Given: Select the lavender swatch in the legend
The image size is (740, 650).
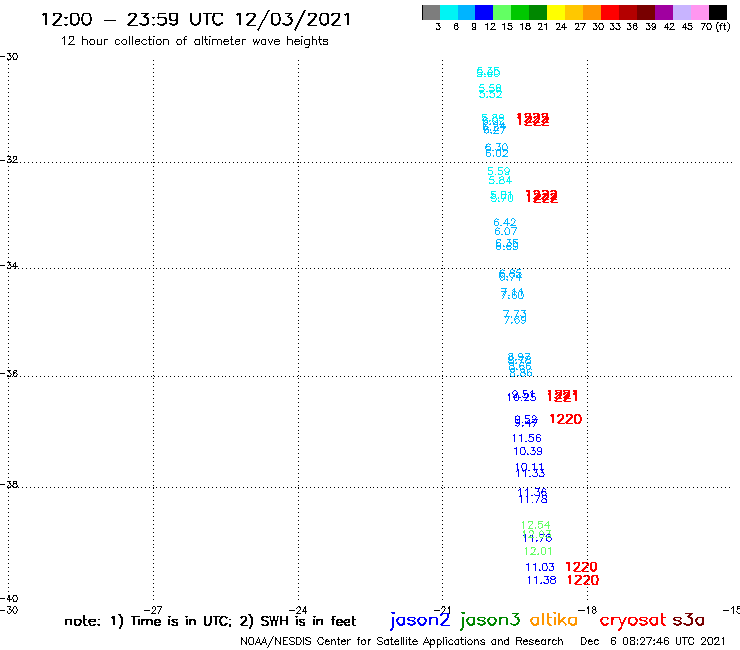Looking at the screenshot, I should point(682,12).
